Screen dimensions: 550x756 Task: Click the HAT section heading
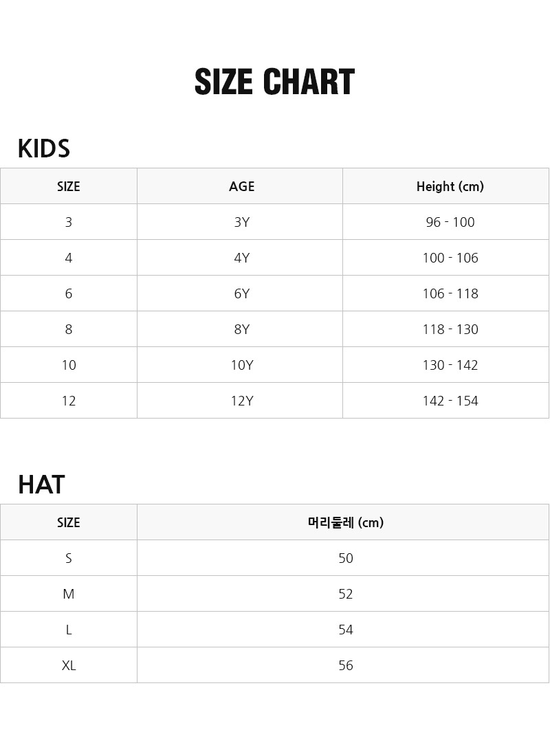41,485
